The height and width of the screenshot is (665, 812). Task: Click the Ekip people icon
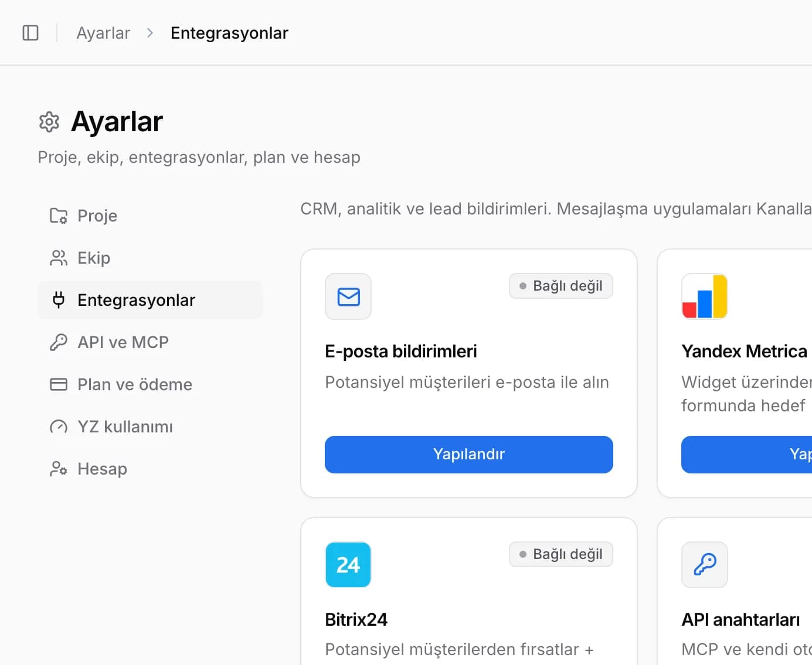59,258
